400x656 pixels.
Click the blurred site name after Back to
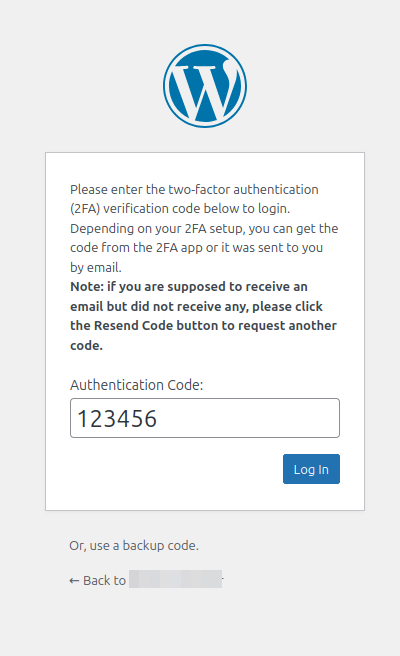point(175,579)
